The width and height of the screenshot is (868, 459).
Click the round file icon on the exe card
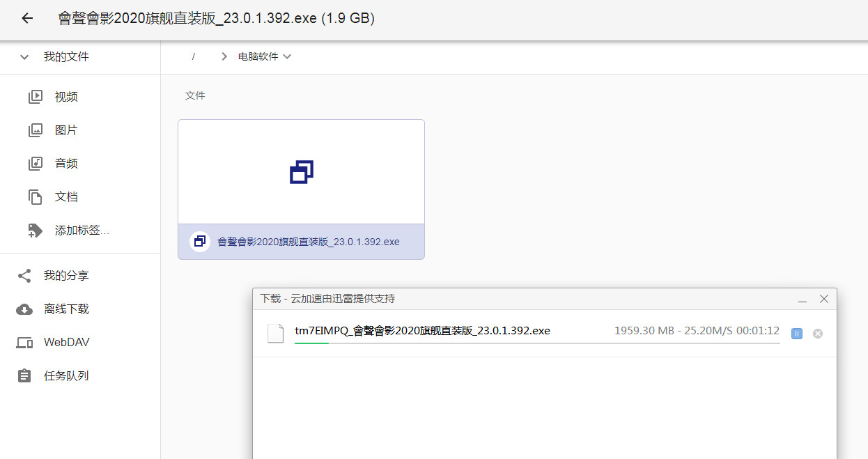(x=200, y=242)
